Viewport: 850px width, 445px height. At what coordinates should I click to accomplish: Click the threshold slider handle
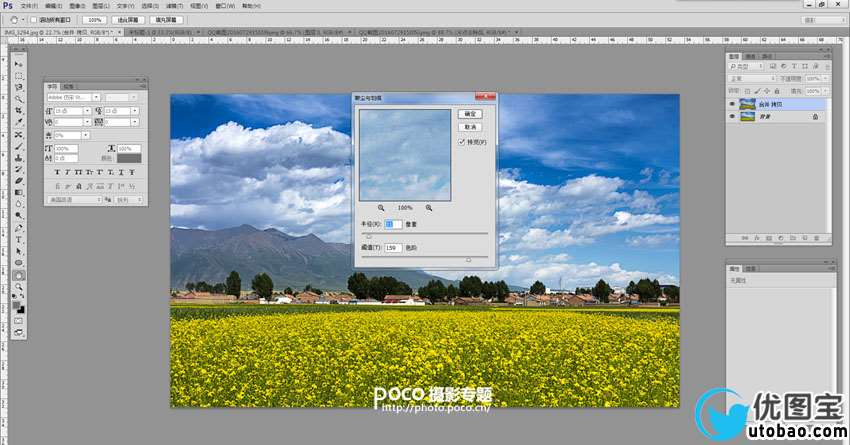[468, 260]
